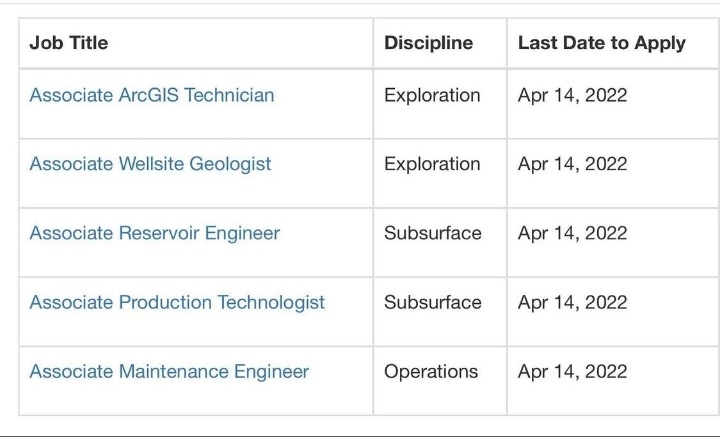Click the Operations discipline cell
This screenshot has height=437, width=720.
pyautogui.click(x=431, y=371)
